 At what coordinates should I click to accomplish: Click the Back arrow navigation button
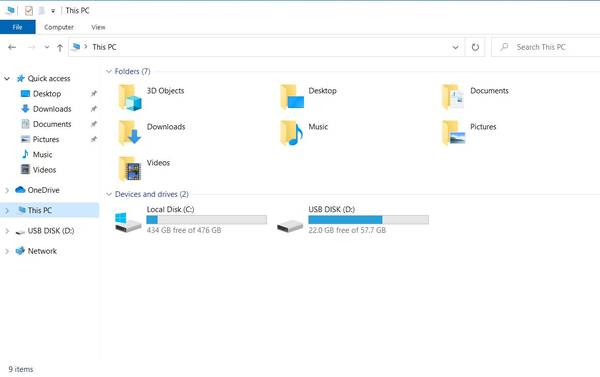pyautogui.click(x=12, y=47)
